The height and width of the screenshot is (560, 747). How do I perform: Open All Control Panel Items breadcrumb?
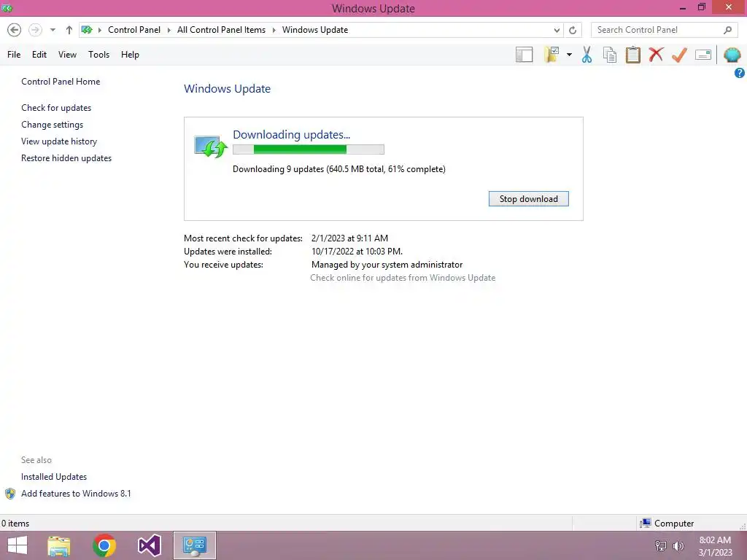pyautogui.click(x=221, y=29)
